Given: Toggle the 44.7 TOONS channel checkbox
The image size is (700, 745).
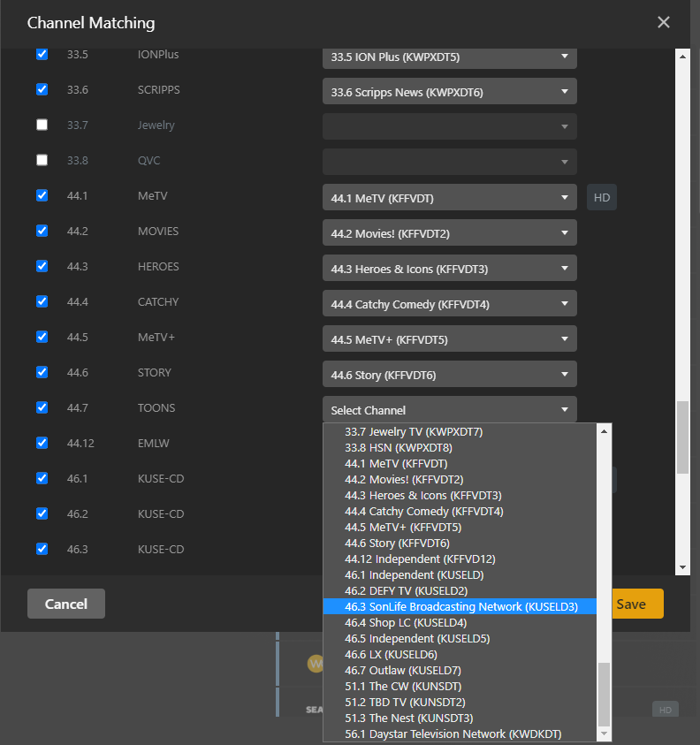Looking at the screenshot, I should (x=42, y=407).
